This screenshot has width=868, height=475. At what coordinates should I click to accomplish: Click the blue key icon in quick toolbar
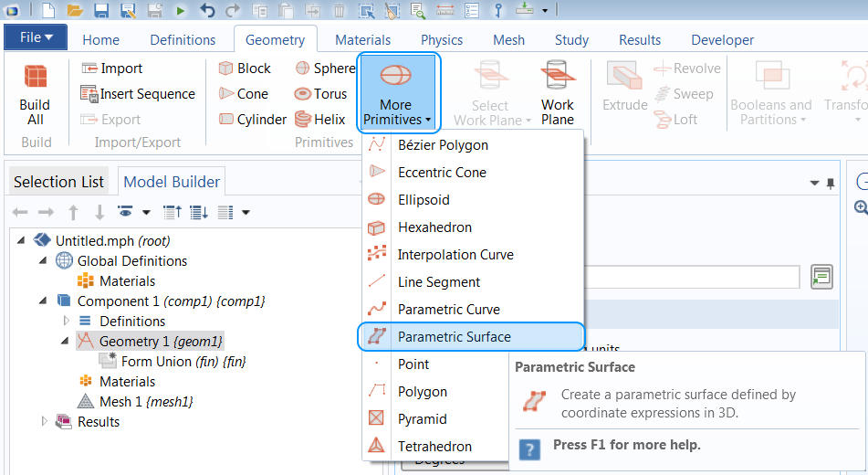pos(498,10)
